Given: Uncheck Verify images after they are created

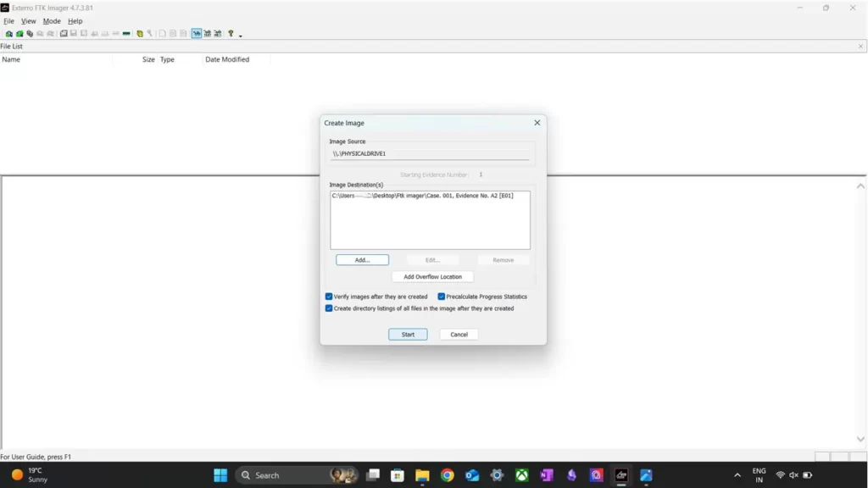Looking at the screenshot, I should point(329,297).
